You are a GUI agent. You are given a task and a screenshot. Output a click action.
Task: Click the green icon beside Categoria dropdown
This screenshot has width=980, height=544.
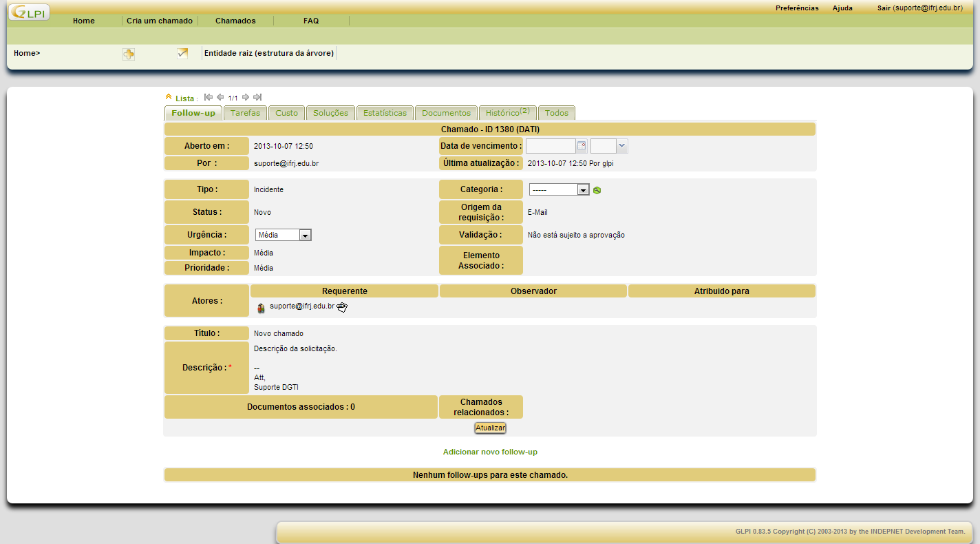pos(597,190)
